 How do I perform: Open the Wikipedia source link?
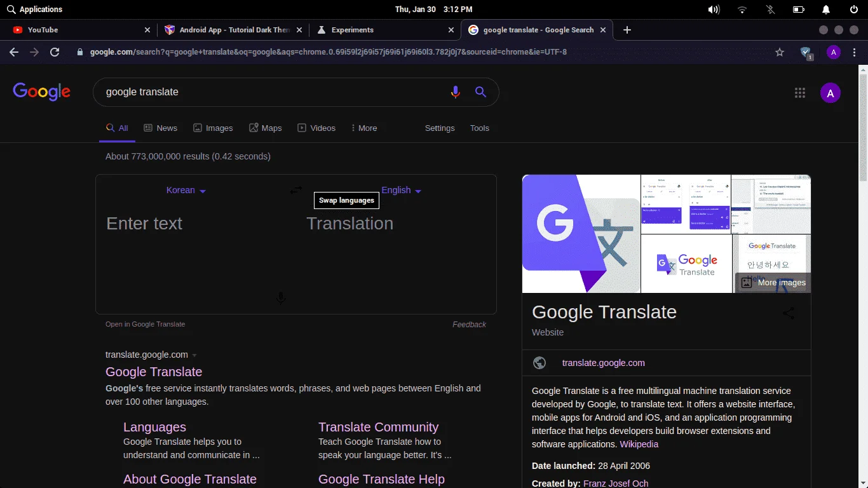639,444
